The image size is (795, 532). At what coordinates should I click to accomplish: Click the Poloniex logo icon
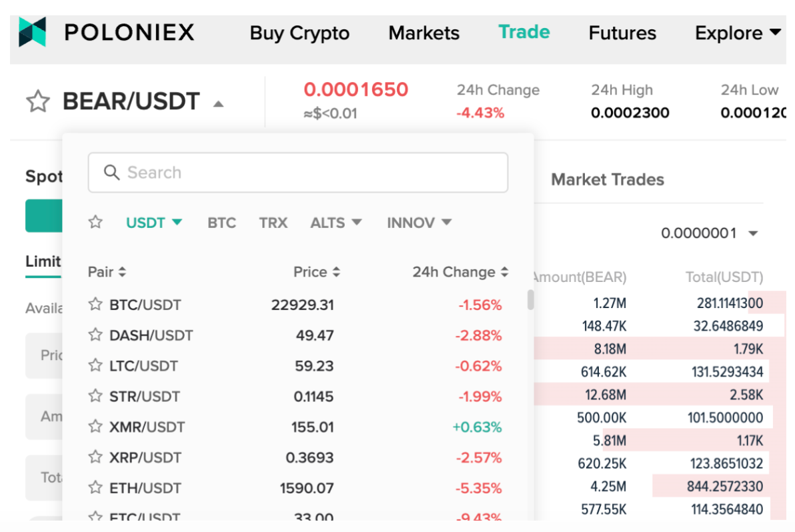pyautogui.click(x=33, y=33)
